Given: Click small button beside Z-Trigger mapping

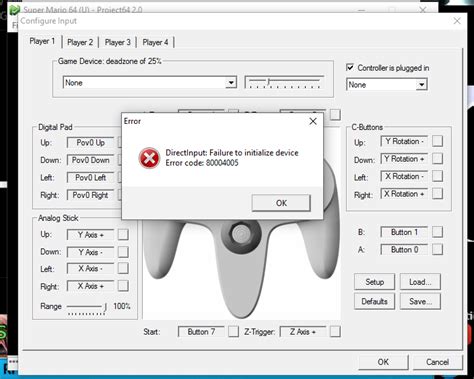Looking at the screenshot, I should (x=335, y=332).
